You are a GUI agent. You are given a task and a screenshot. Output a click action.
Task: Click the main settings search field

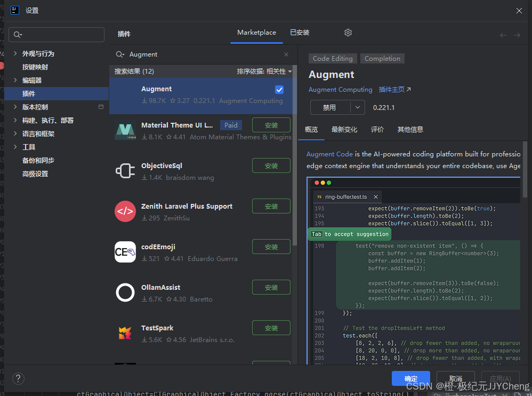click(x=56, y=34)
